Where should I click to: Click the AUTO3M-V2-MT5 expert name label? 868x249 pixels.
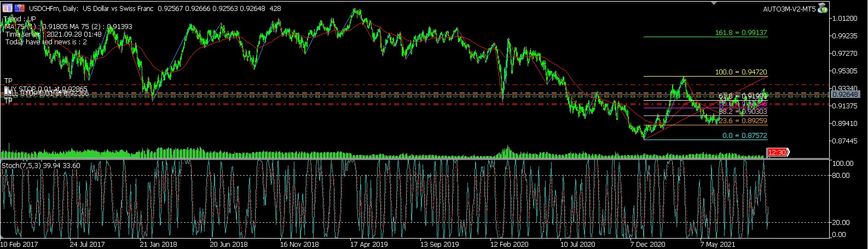point(790,9)
